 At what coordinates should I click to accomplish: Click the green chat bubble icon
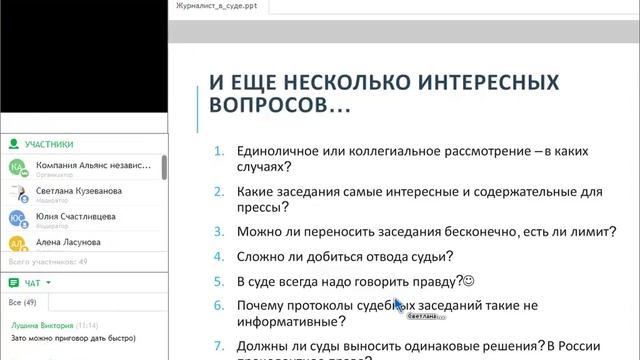[x=13, y=282]
